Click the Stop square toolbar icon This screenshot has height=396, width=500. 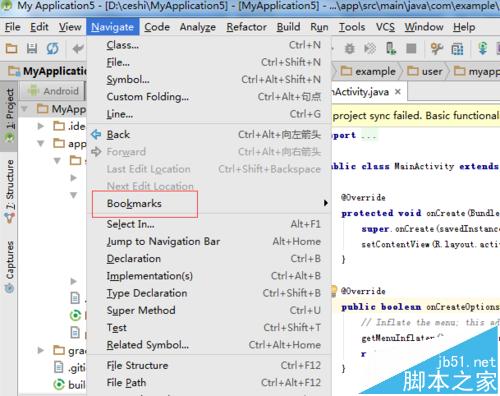pos(411,49)
